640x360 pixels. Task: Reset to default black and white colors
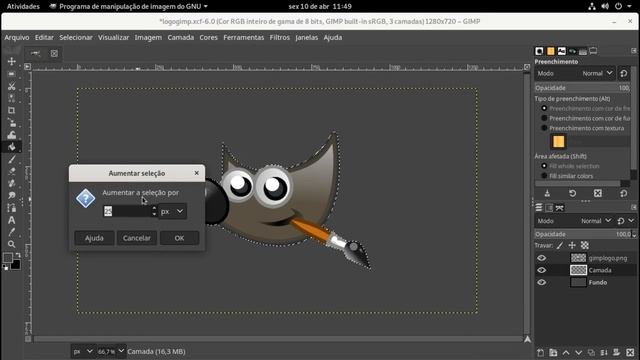coord(5,268)
